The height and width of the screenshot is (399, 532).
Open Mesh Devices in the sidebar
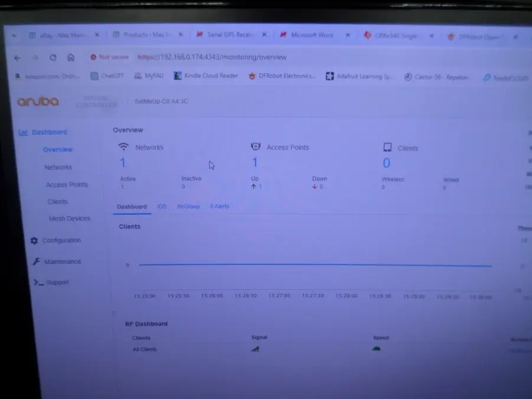(69, 219)
